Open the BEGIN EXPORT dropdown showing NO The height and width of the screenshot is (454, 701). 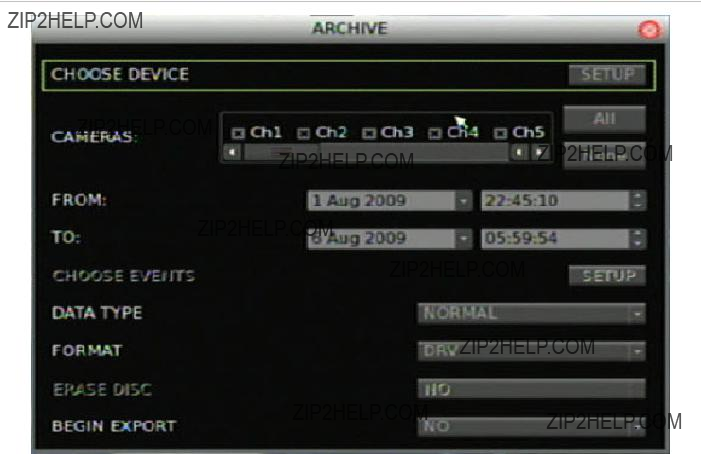click(531, 426)
